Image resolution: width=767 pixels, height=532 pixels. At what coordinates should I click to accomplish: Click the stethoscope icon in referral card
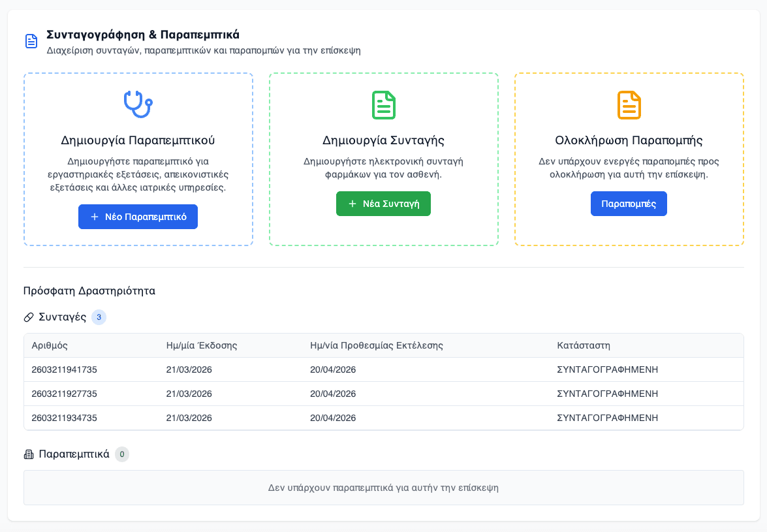[138, 104]
